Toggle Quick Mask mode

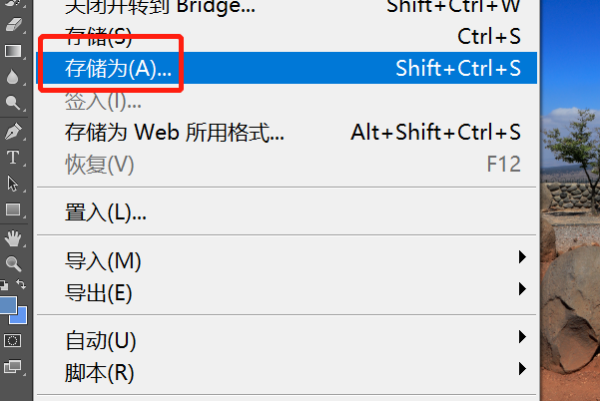(12, 340)
